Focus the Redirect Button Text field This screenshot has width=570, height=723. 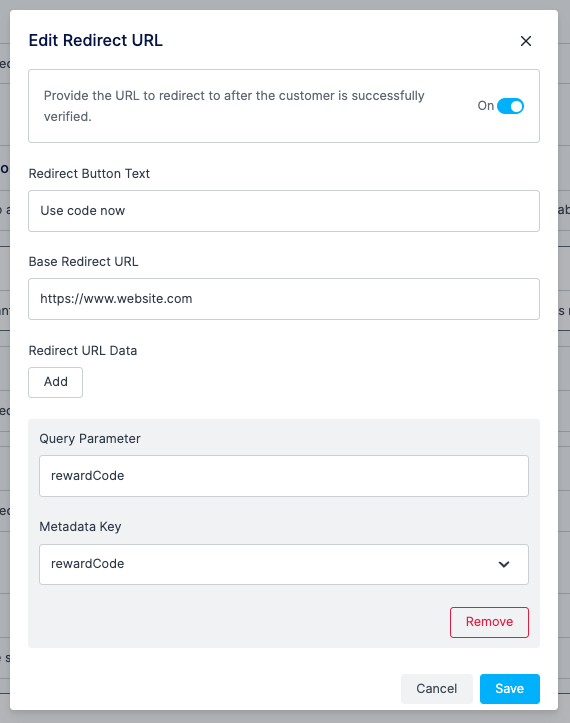pyautogui.click(x=284, y=211)
